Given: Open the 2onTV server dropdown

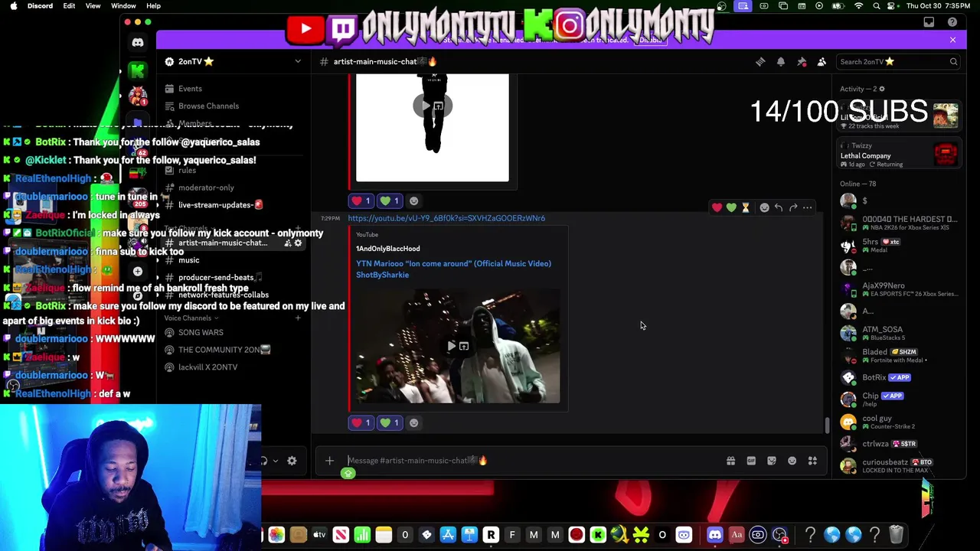Looking at the screenshot, I should pyautogui.click(x=298, y=61).
